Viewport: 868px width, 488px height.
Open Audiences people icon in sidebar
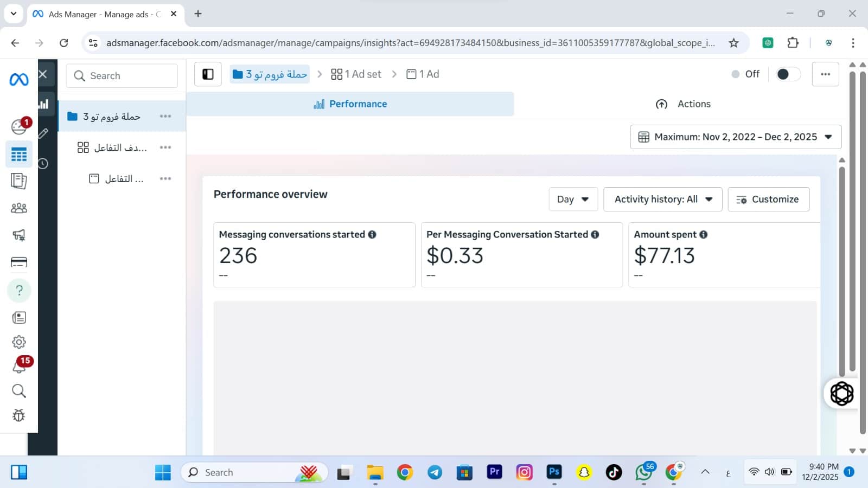pyautogui.click(x=19, y=208)
